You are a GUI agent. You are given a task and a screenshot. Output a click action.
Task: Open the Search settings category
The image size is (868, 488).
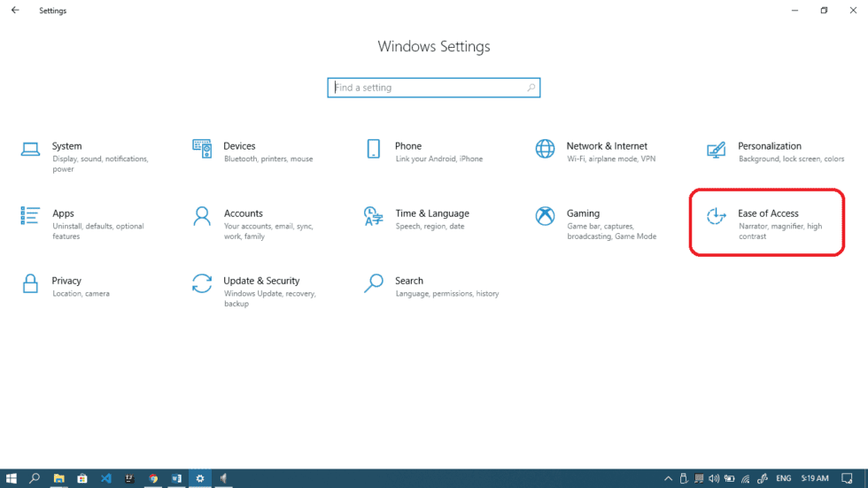point(431,287)
